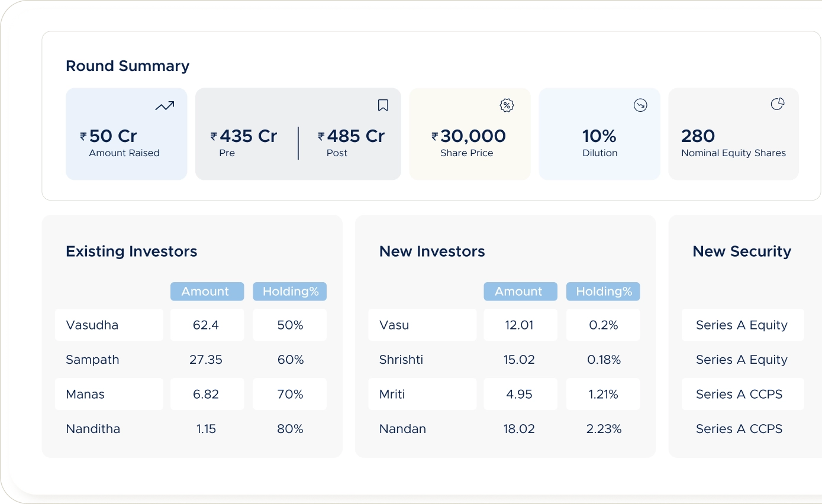The image size is (822, 504).
Task: Select the first Series A Equity security cell
Action: [x=742, y=325]
